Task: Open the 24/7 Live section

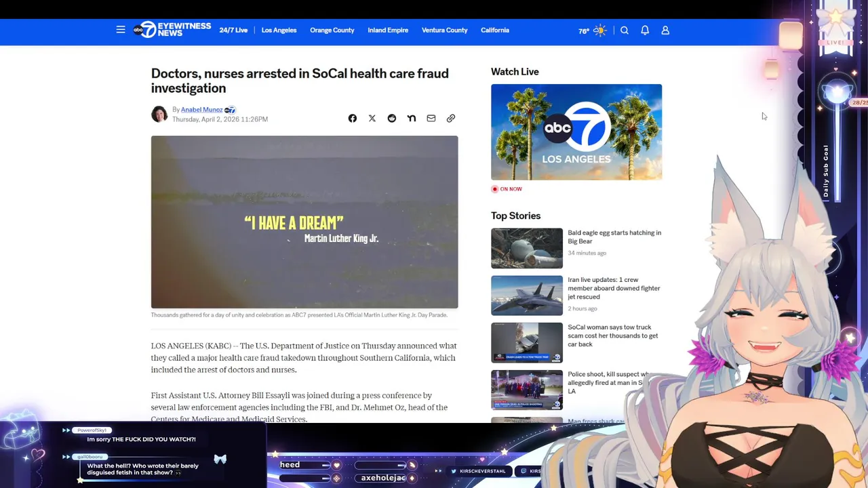Action: pyautogui.click(x=233, y=30)
